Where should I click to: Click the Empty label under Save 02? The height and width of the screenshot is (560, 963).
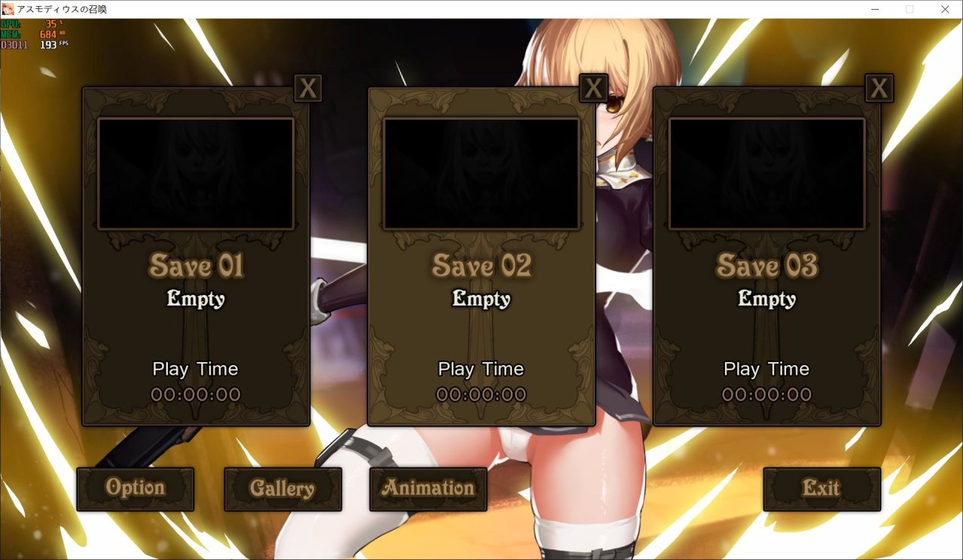(481, 299)
